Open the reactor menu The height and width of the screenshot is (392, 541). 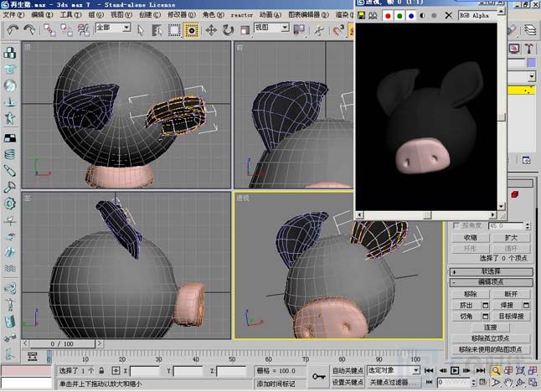coord(241,15)
